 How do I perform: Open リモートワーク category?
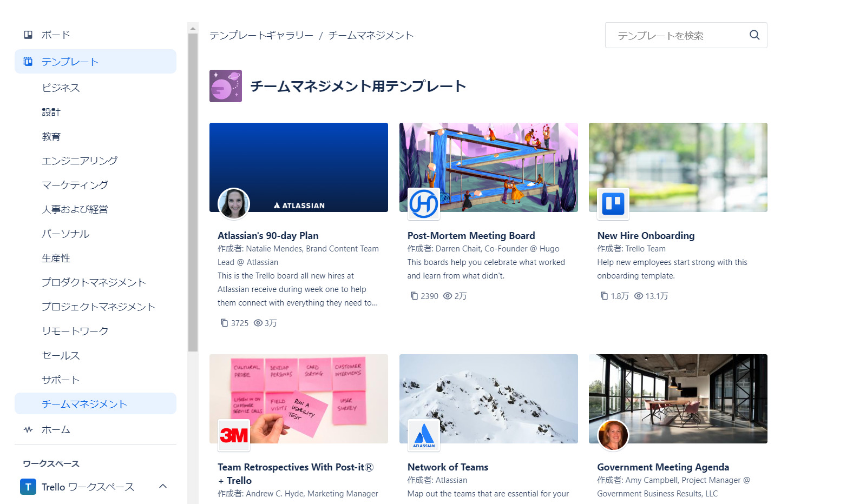(75, 331)
